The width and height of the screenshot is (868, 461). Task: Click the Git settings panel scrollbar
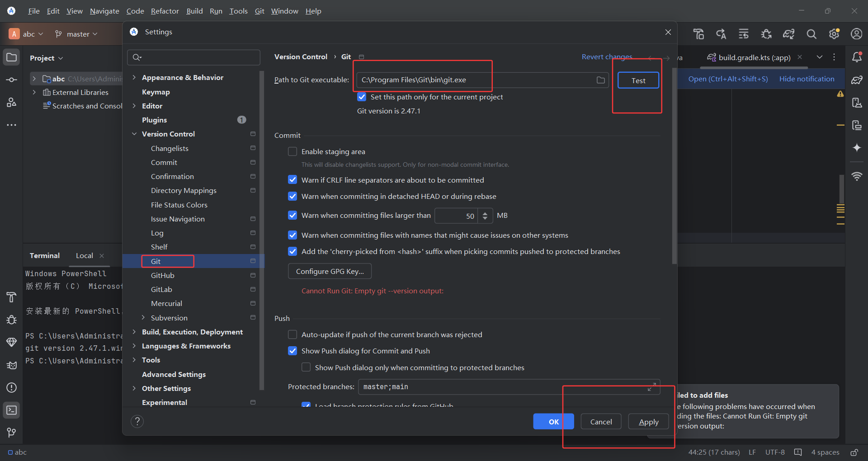(x=674, y=165)
